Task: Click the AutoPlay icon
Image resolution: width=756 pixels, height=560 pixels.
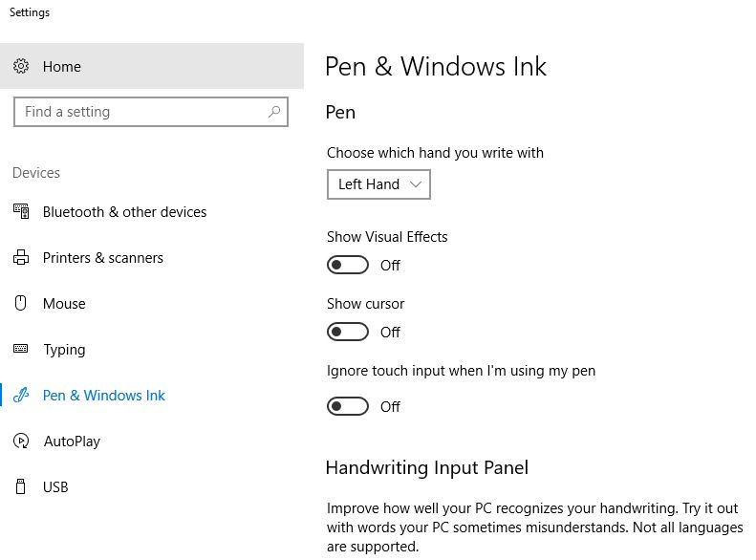Action: [21, 441]
